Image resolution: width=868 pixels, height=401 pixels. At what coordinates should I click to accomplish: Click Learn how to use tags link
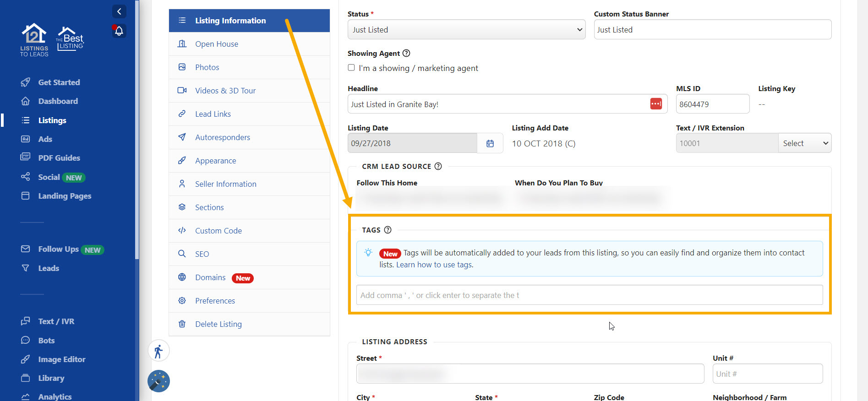click(x=434, y=265)
